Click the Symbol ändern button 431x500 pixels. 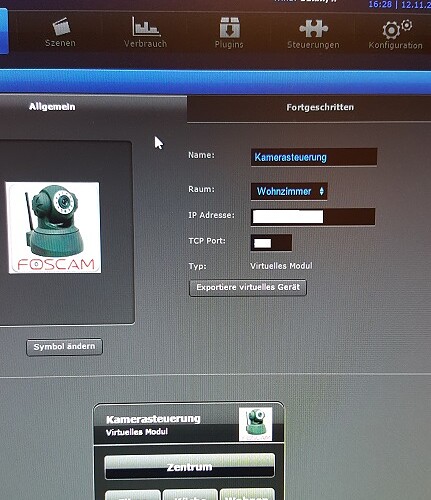(x=64, y=347)
